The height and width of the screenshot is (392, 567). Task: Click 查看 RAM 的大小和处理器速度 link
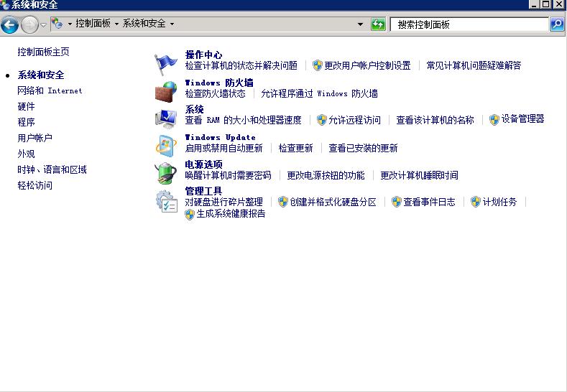[x=243, y=121]
